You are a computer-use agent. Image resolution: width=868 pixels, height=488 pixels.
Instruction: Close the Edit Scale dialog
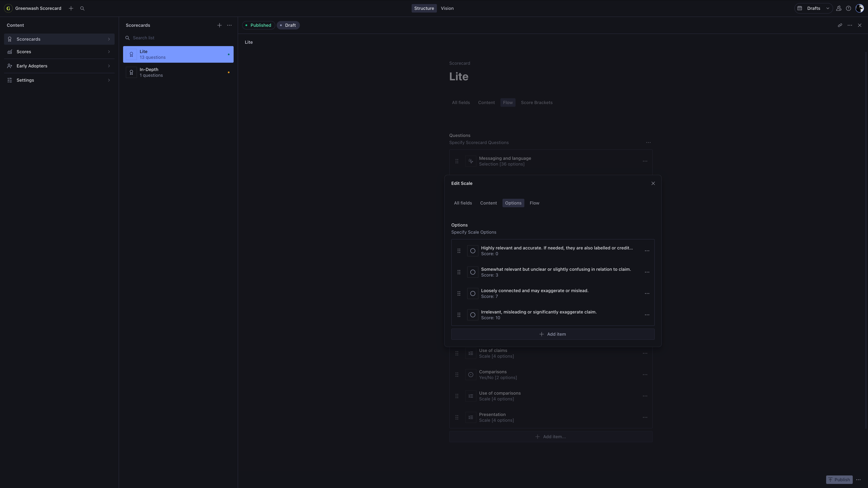653,184
